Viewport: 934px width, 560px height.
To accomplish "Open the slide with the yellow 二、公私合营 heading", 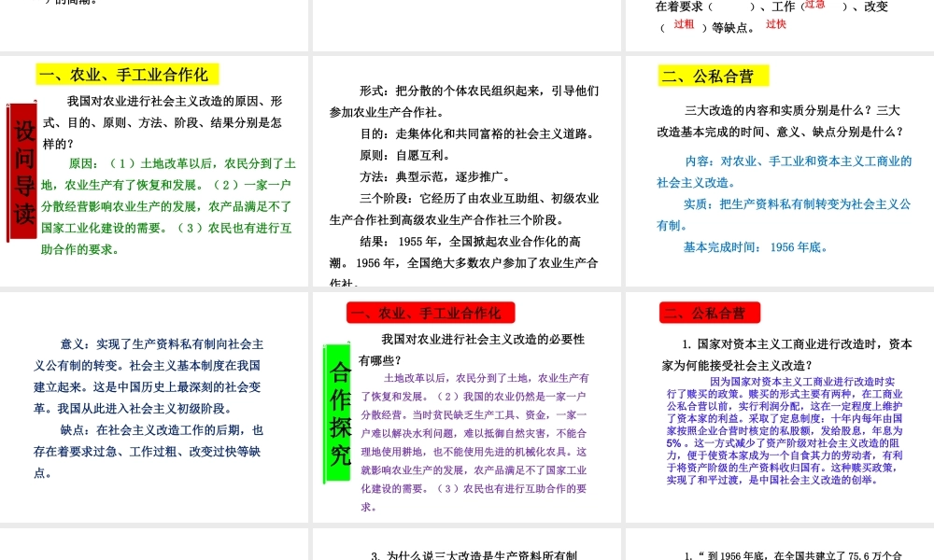I will [x=780, y=171].
